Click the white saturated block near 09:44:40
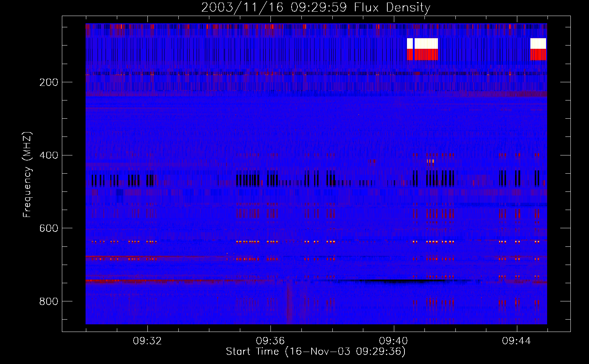589x364 pixels. (538, 44)
